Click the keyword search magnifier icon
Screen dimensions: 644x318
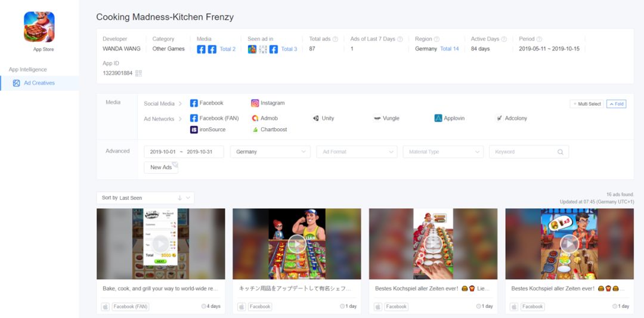560,152
